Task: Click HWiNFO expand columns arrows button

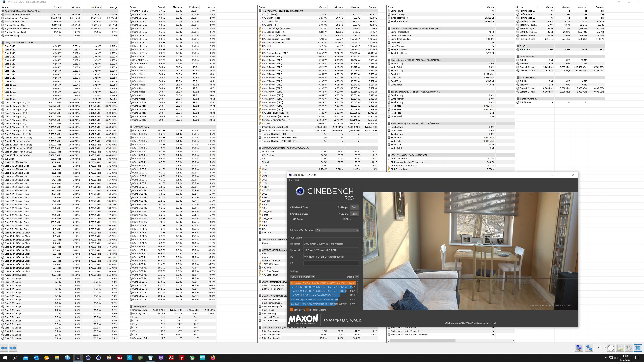Action: 4,348
